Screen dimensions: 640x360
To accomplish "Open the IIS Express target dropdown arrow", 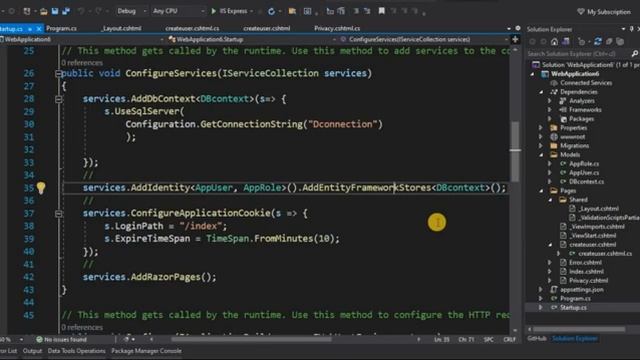I will coord(251,11).
